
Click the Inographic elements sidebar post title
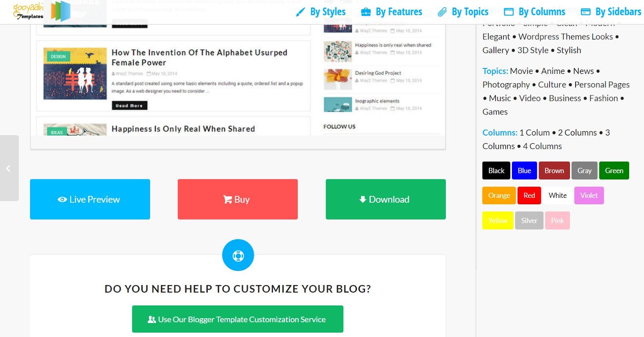pos(377,101)
